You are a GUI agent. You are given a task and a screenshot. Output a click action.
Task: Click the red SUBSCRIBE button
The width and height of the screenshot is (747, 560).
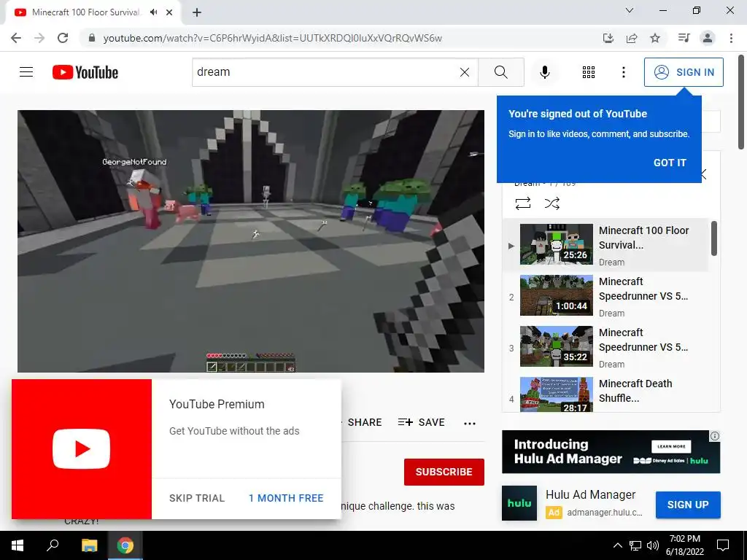point(444,472)
